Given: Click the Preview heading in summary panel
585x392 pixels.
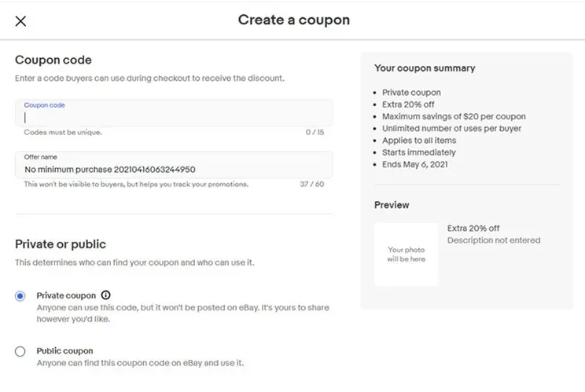Looking at the screenshot, I should click(392, 205).
